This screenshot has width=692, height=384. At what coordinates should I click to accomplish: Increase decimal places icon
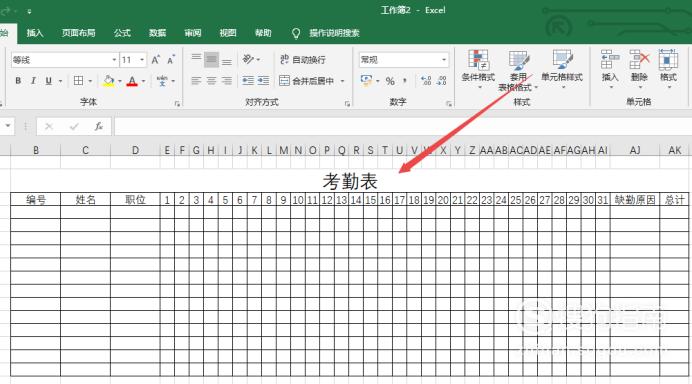(426, 81)
